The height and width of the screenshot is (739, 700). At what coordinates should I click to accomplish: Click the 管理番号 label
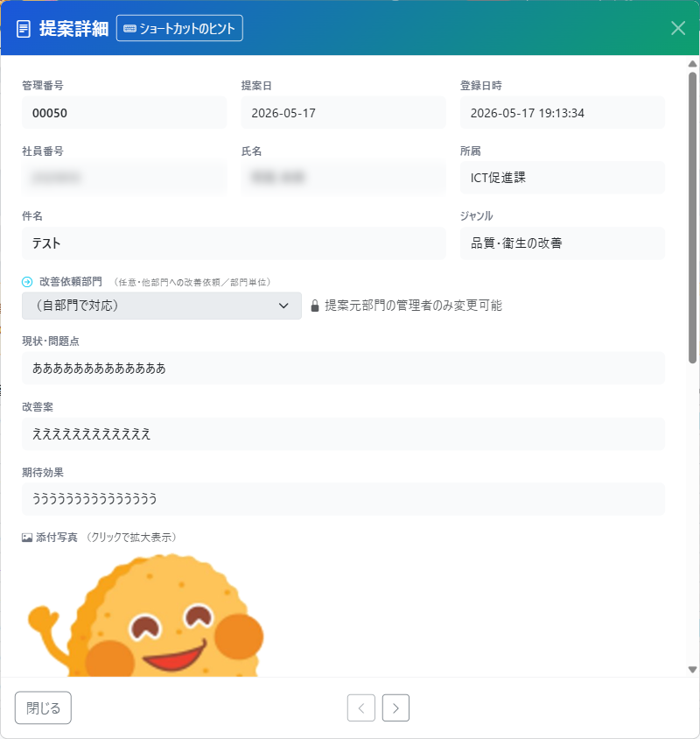(43, 86)
